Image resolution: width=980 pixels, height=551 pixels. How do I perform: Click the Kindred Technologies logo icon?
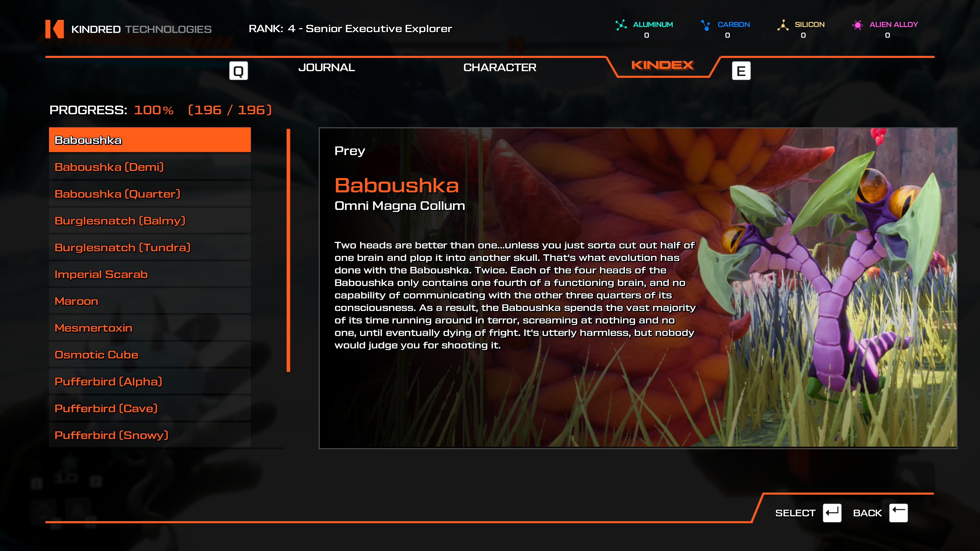54,29
